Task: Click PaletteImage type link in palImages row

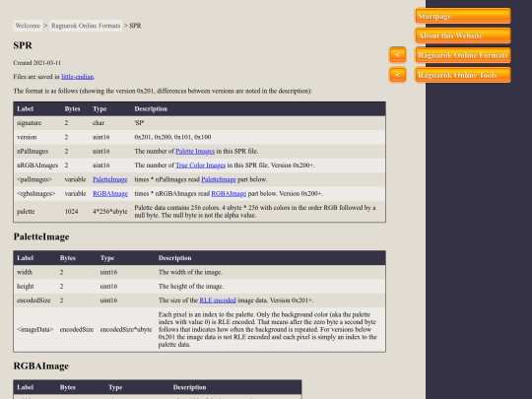Action: pyautogui.click(x=110, y=179)
